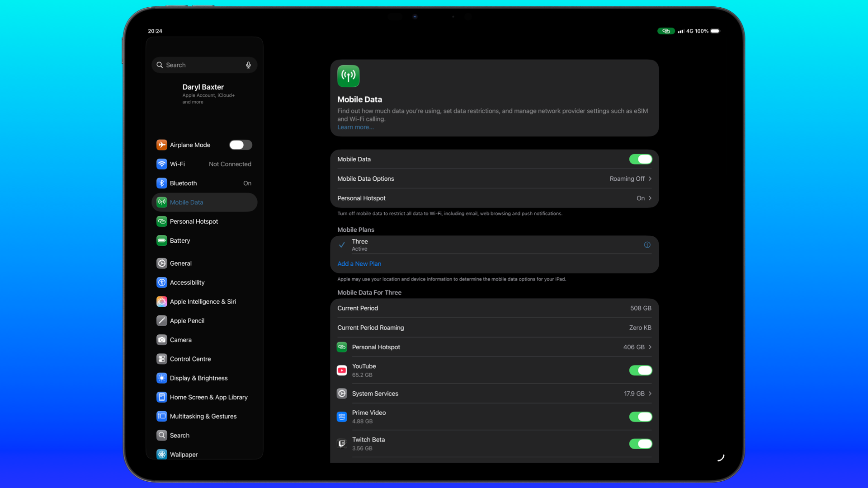
Task: Toggle Airplane Mode switch
Action: (240, 145)
